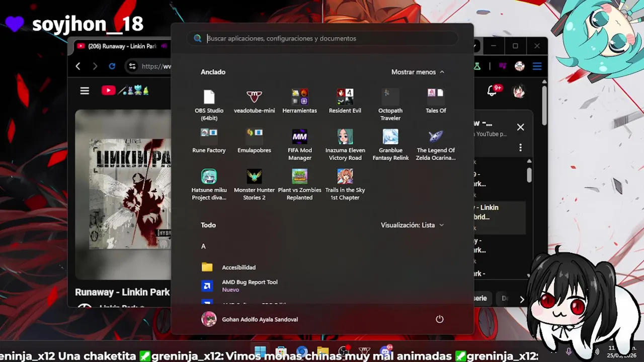Screen dimensions: 644x362
Task: Open YouTube guide hamburger menu
Action: [x=85, y=90]
